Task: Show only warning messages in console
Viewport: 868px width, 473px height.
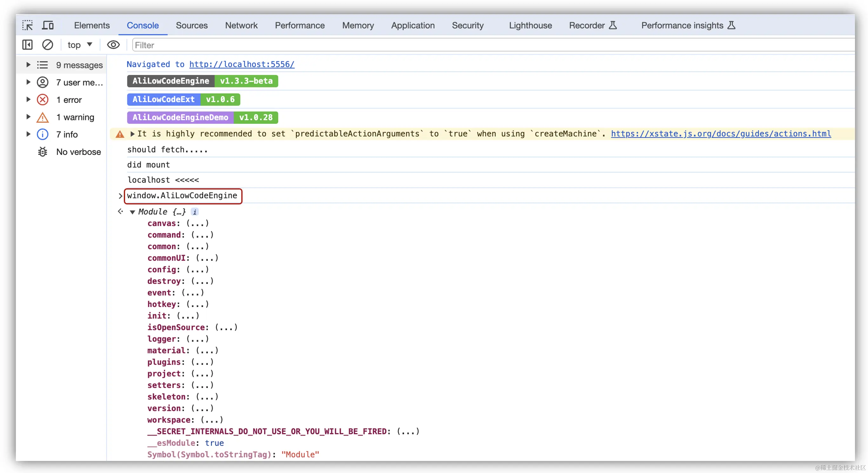Action: pos(75,117)
